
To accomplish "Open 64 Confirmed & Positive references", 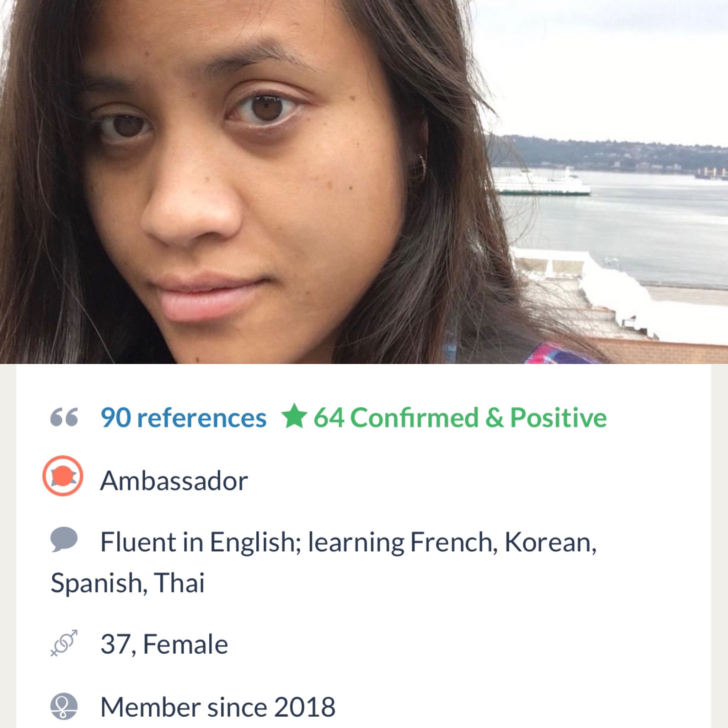I will [460, 418].
